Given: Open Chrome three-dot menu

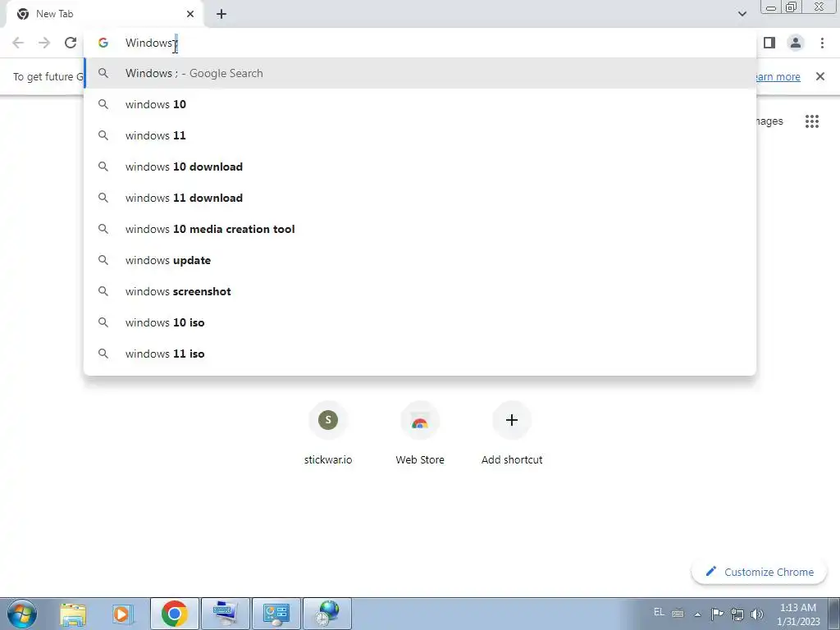Looking at the screenshot, I should click(822, 43).
